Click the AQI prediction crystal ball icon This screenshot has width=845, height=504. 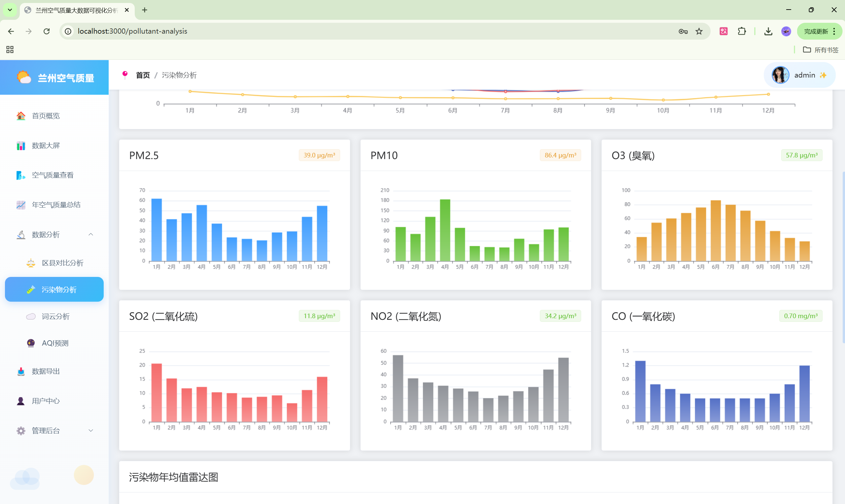pyautogui.click(x=31, y=343)
